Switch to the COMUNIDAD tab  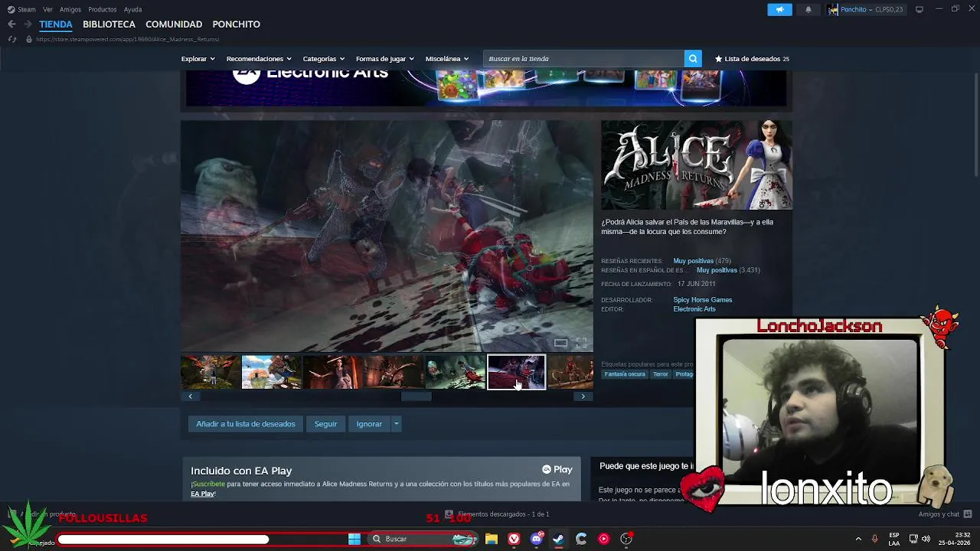click(x=174, y=24)
